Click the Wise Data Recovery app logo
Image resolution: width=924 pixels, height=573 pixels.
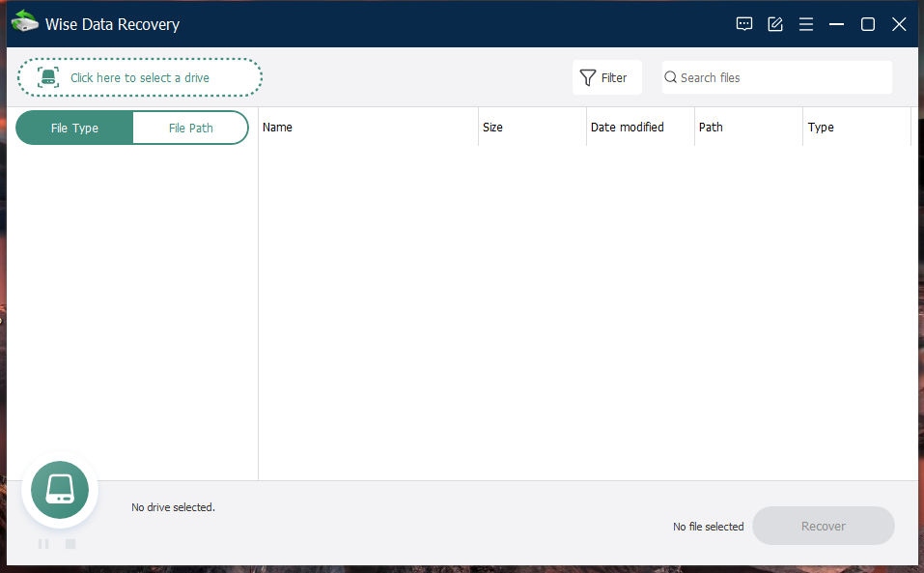pos(24,23)
